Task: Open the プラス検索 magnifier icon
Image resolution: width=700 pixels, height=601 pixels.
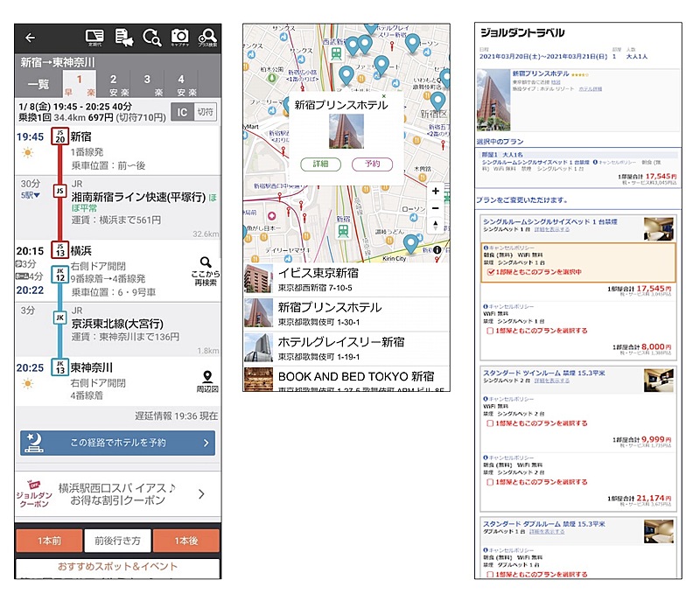Action: click(207, 38)
